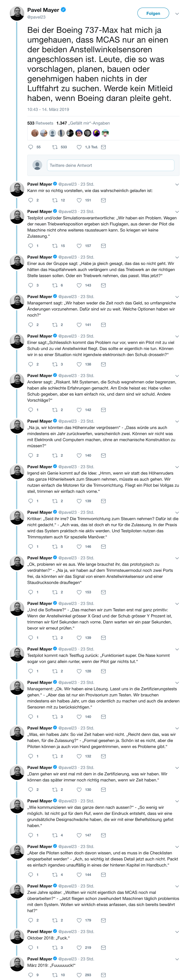Open the 533 Retweets list
This screenshot has width=190, height=980.
click(x=40, y=123)
